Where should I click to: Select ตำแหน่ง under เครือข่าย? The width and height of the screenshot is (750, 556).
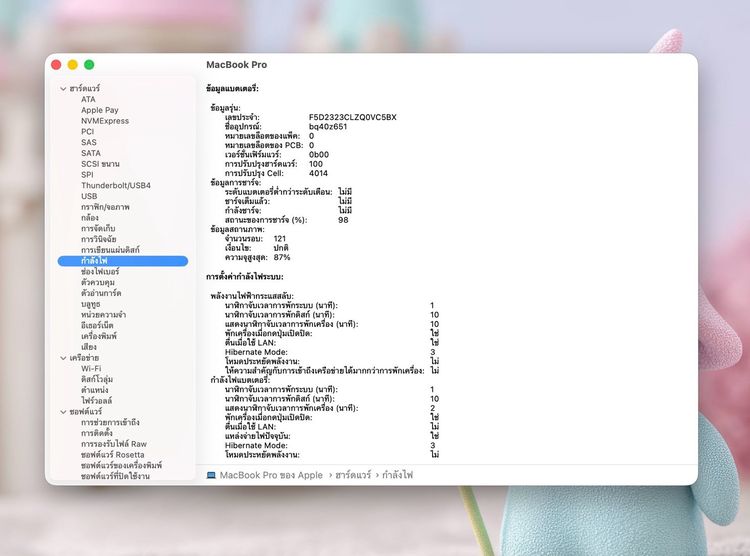pos(95,390)
